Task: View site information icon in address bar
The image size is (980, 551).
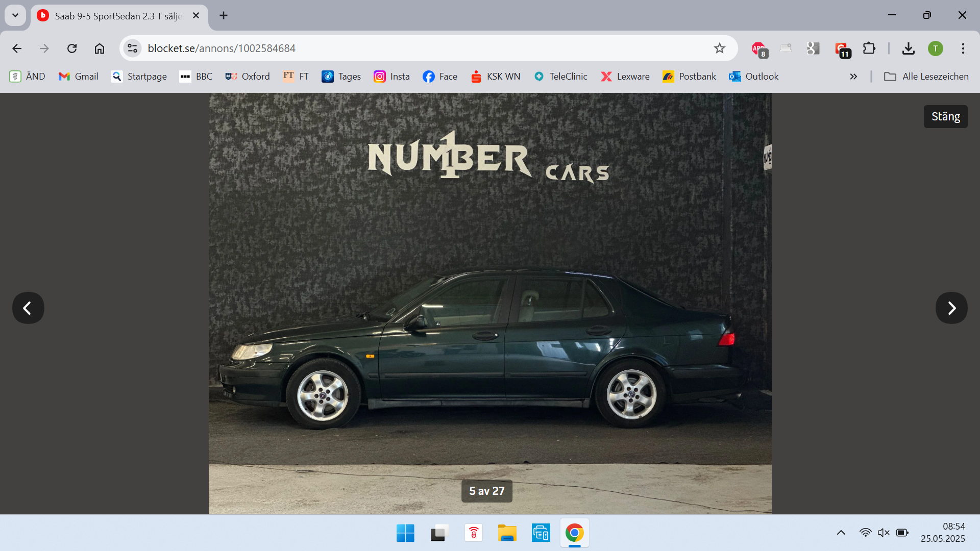Action: [x=133, y=48]
